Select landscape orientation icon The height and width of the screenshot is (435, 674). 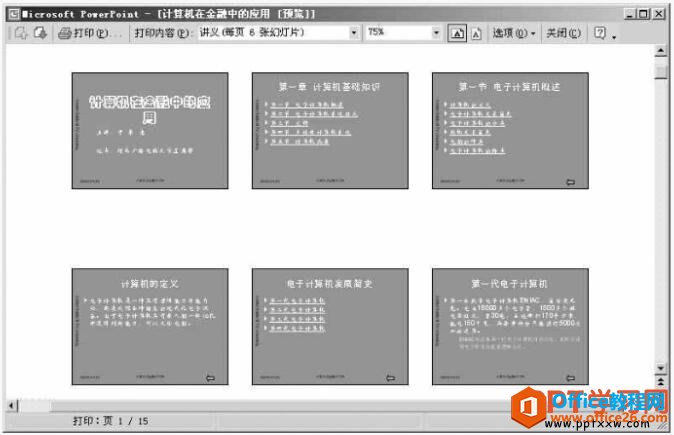point(457,33)
